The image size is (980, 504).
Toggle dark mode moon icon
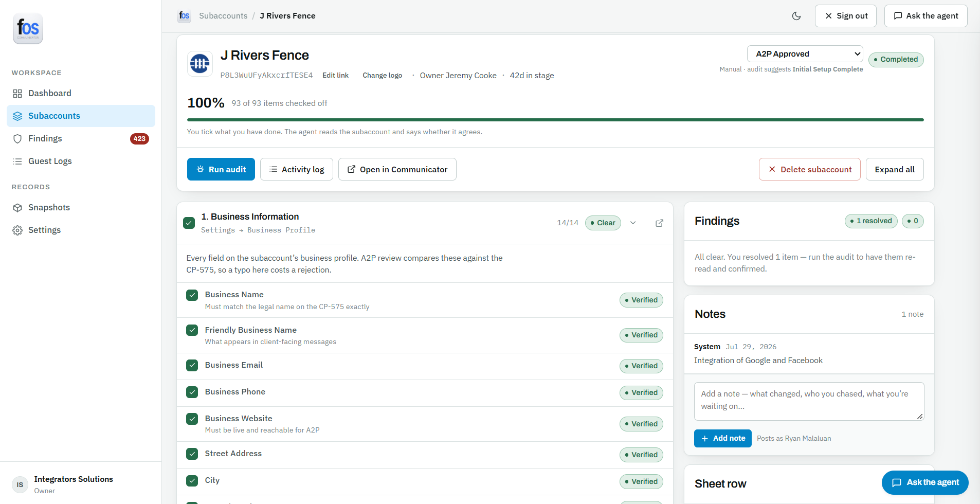click(796, 16)
